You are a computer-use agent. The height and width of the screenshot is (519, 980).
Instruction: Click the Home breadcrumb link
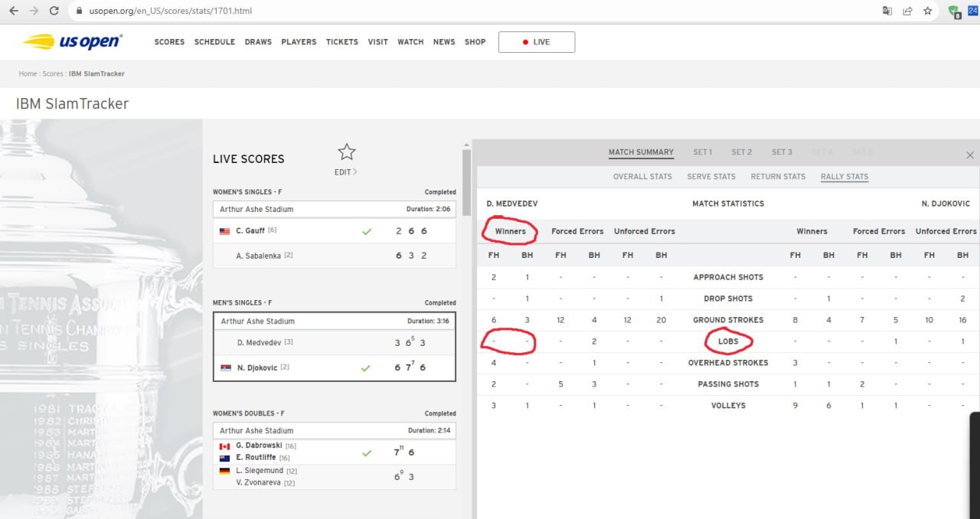point(28,74)
